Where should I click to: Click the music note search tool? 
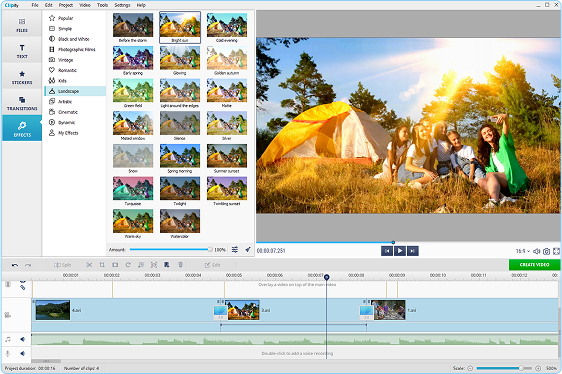[x=141, y=265]
